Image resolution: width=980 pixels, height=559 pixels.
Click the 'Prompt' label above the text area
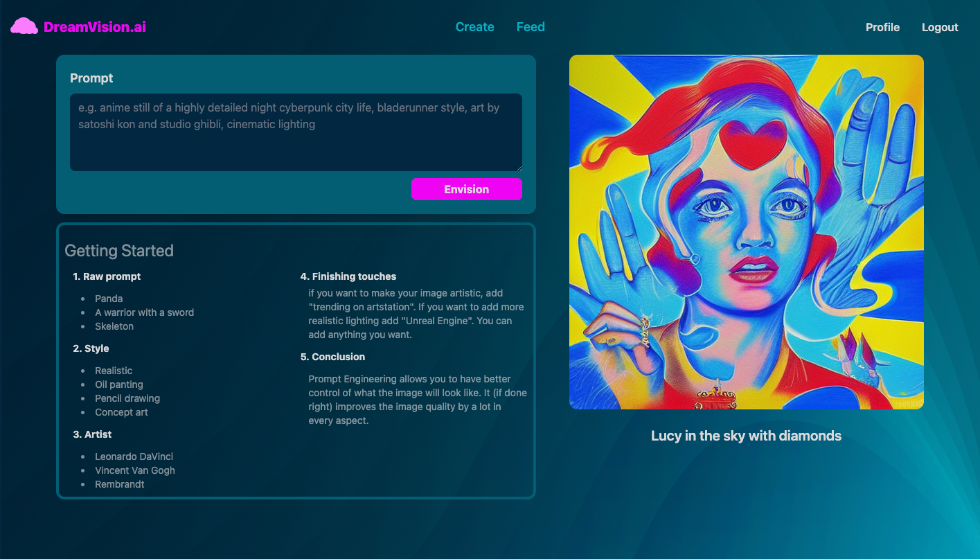click(91, 78)
